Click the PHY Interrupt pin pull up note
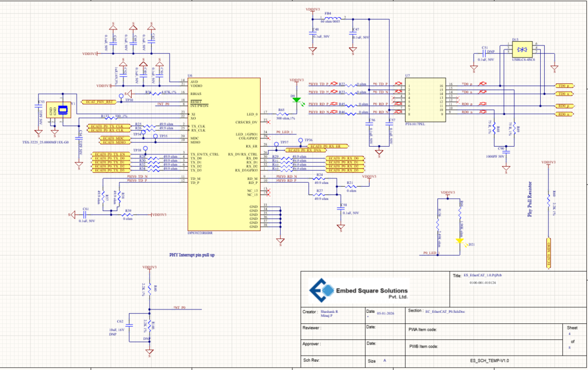Screen dimensions: 588x370 point(192,255)
